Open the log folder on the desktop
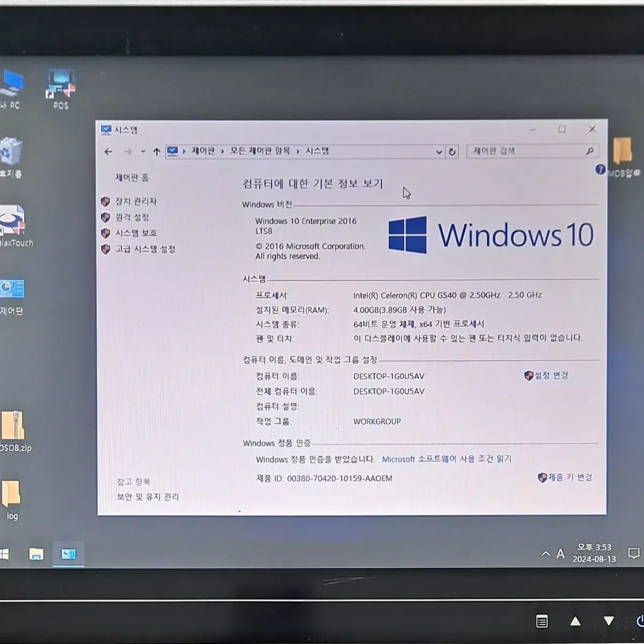This screenshot has height=644, width=644. point(11,501)
